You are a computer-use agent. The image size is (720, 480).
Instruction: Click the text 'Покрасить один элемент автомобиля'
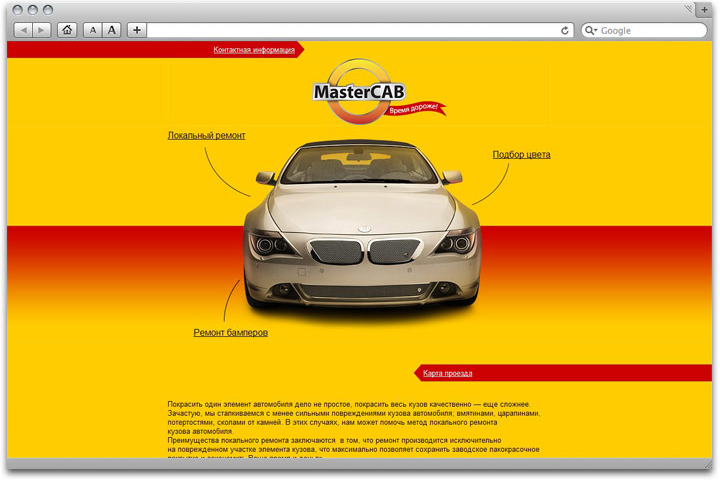(x=230, y=404)
